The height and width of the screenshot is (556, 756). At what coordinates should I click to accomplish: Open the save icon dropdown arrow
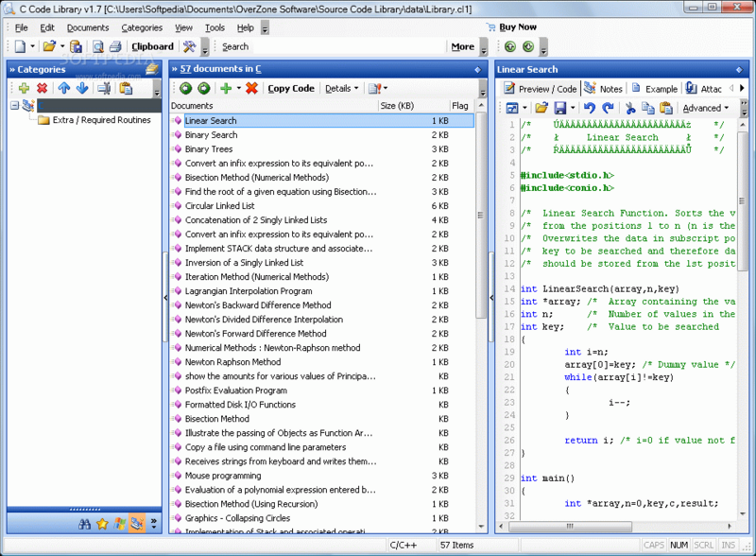(x=573, y=108)
